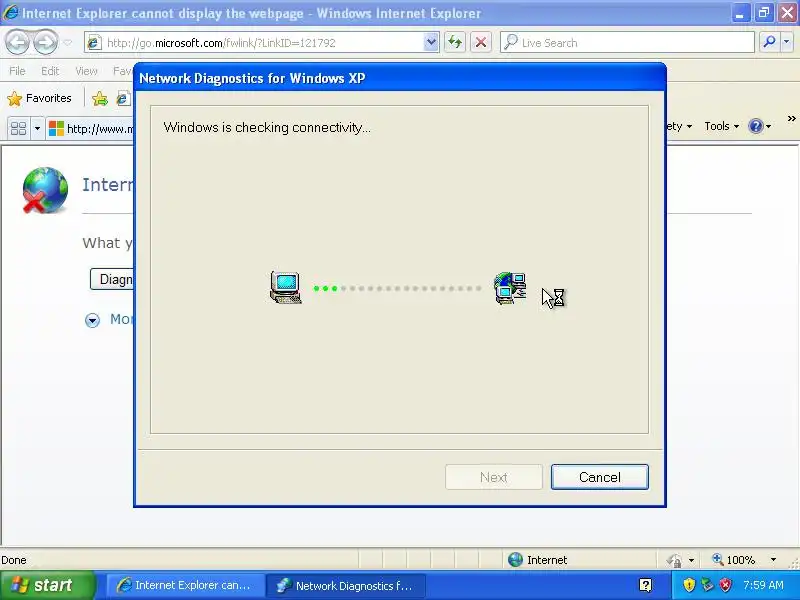The width and height of the screenshot is (800, 600).
Task: Click the IE Back arrow button
Action: point(18,42)
